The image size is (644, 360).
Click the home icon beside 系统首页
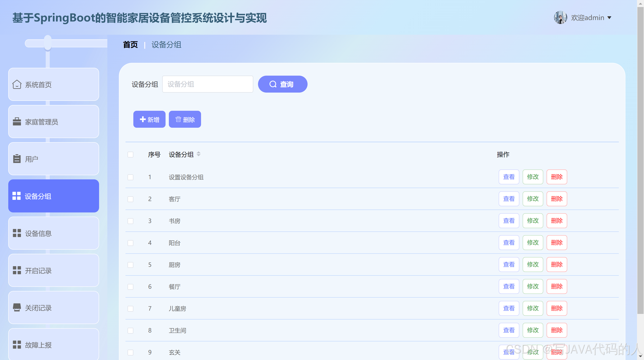click(17, 84)
